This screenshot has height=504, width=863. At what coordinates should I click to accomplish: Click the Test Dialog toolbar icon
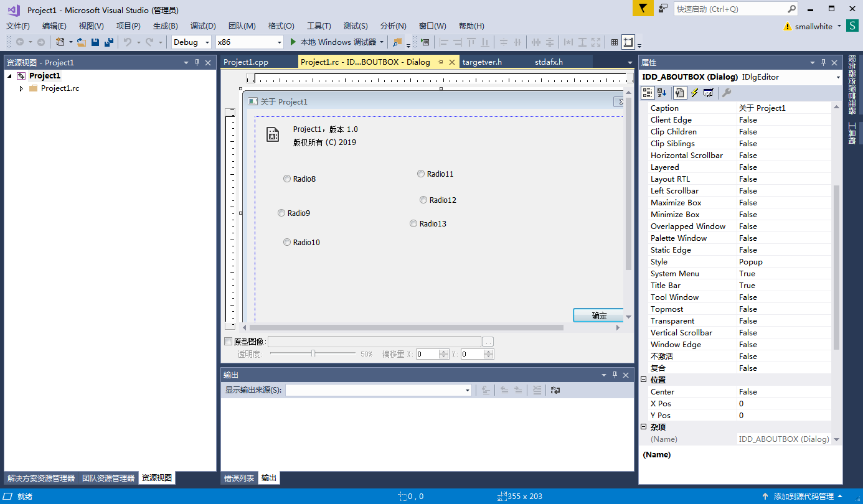pos(425,42)
